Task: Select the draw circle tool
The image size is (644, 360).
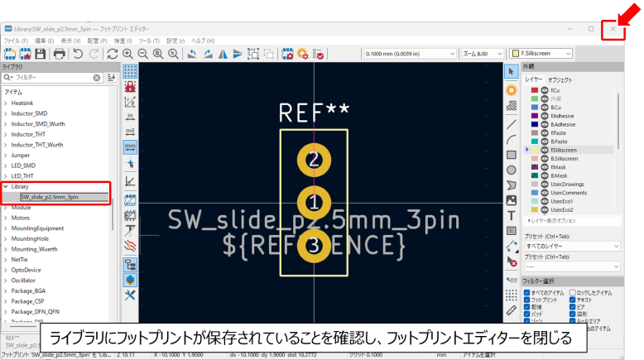Action: 511,170
